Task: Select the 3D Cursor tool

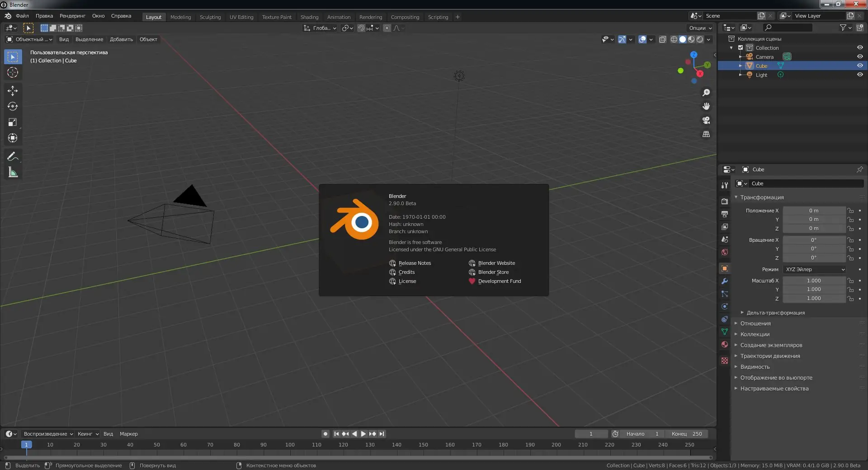Action: 13,72
